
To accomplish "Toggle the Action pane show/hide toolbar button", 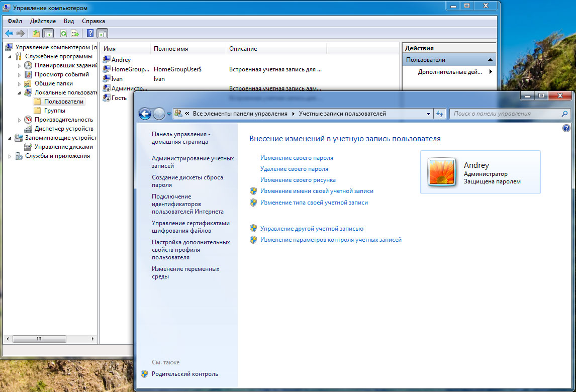I will pyautogui.click(x=103, y=34).
